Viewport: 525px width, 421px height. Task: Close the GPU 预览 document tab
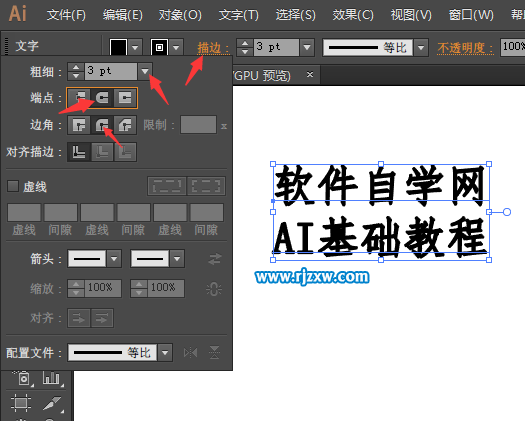(x=310, y=74)
